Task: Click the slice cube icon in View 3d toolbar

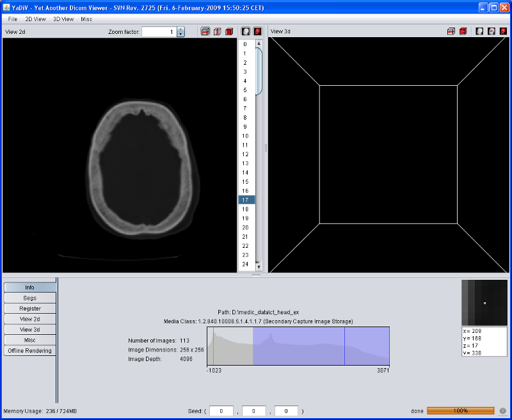Action: tap(451, 31)
